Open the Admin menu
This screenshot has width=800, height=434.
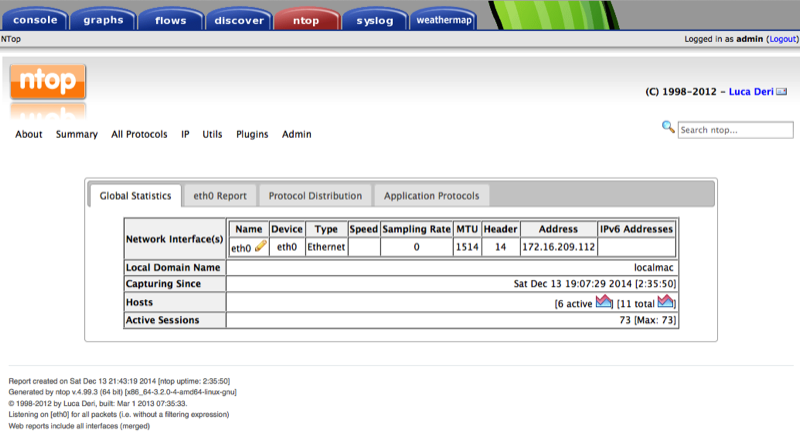pos(296,134)
